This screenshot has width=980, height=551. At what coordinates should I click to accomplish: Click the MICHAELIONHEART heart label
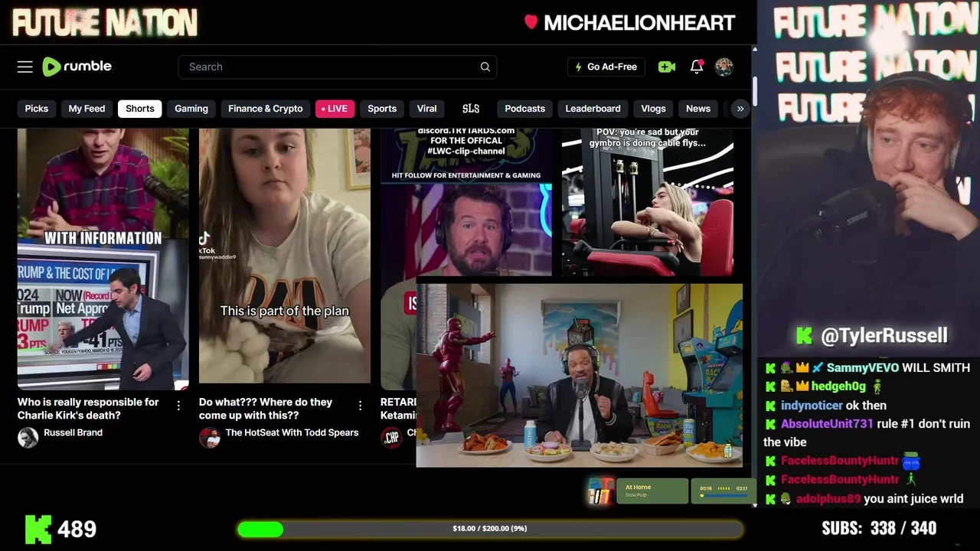(x=629, y=23)
